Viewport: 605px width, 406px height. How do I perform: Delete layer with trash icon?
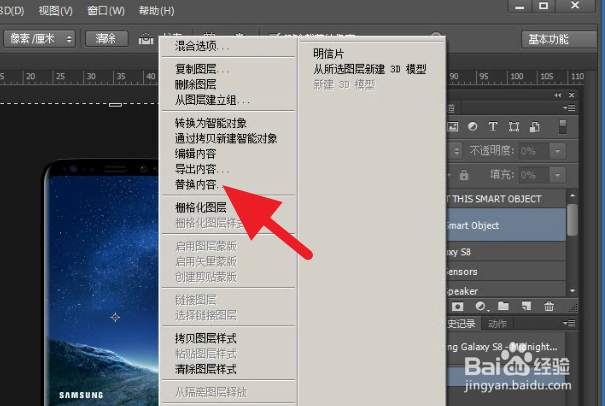pyautogui.click(x=549, y=306)
